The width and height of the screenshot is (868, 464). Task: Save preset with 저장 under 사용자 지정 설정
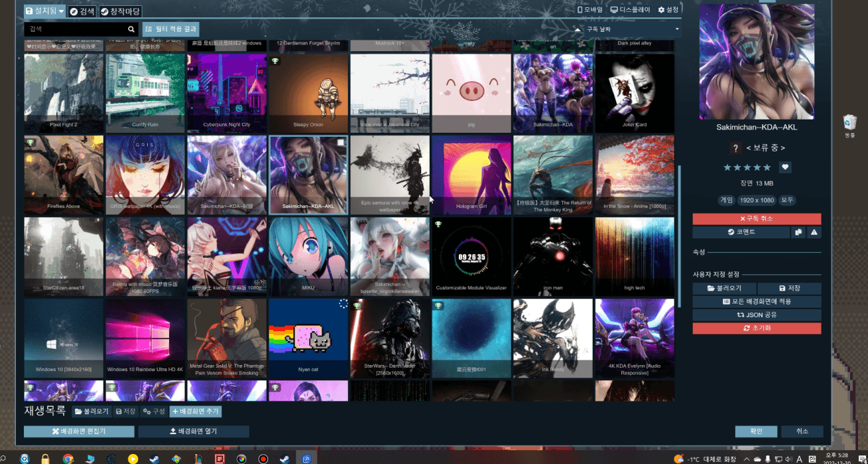[790, 289]
